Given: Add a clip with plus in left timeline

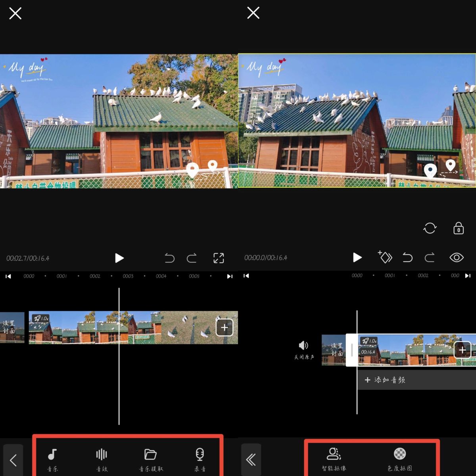Looking at the screenshot, I should 225,328.
